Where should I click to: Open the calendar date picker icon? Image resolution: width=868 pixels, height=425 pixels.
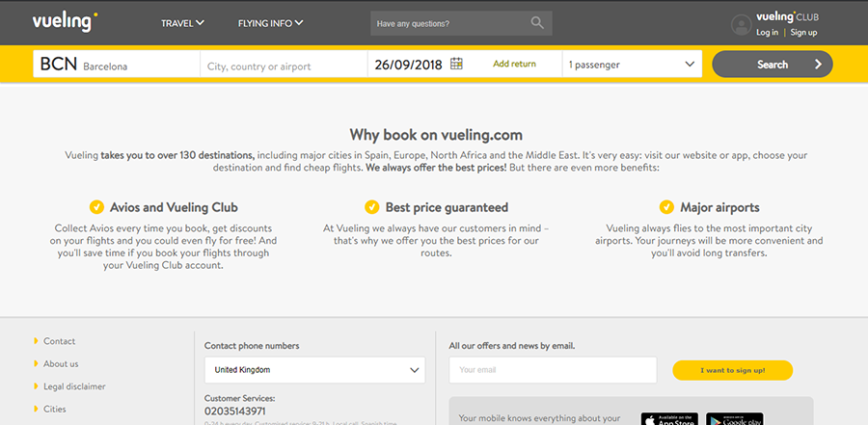pyautogui.click(x=456, y=64)
